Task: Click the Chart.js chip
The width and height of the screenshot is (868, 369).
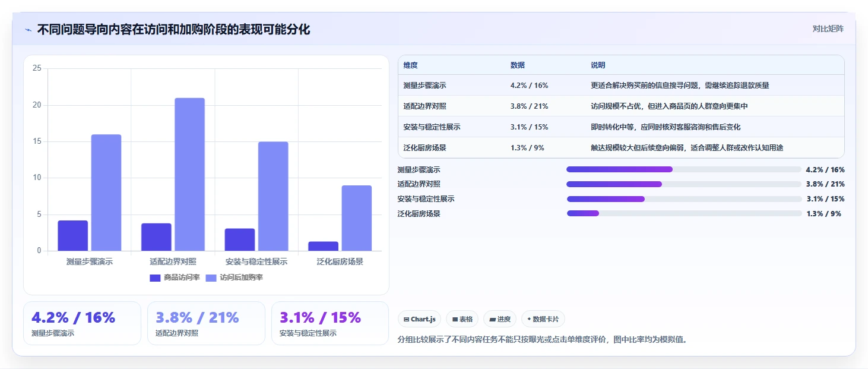Action: tap(419, 319)
